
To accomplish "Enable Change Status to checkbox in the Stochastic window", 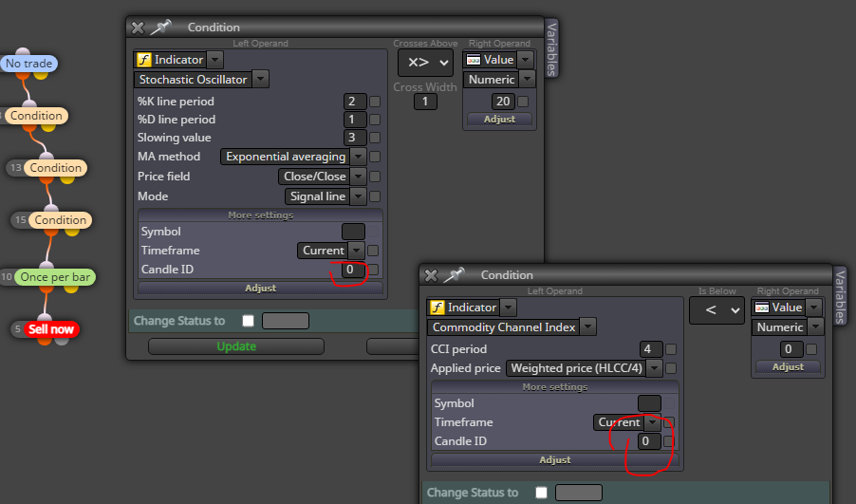I will point(249,321).
